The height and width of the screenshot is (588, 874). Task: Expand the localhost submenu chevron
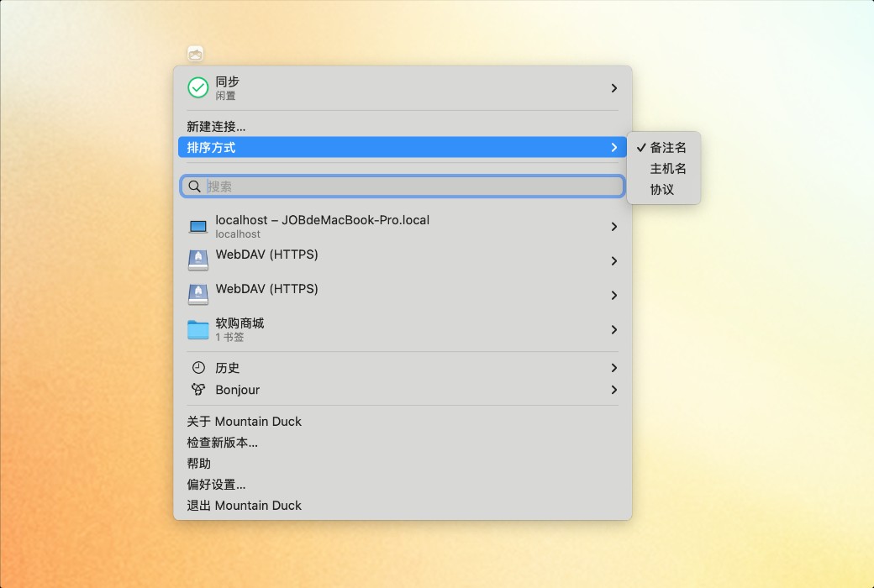(x=613, y=227)
